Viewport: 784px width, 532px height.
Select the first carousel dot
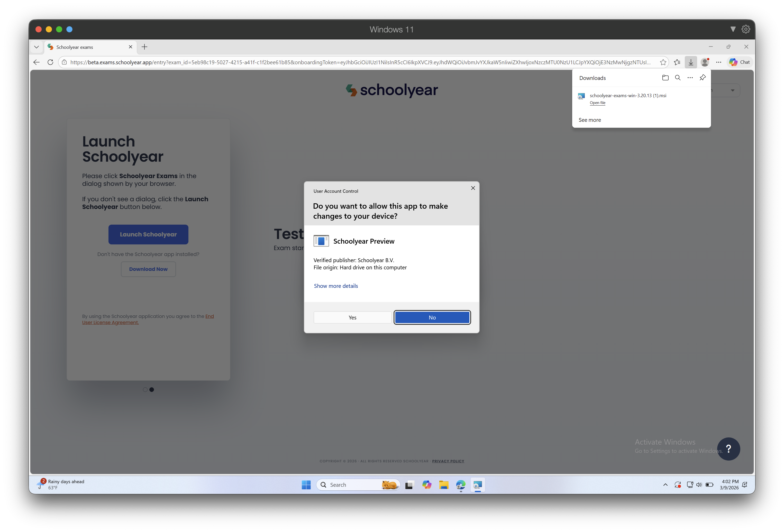(145, 390)
